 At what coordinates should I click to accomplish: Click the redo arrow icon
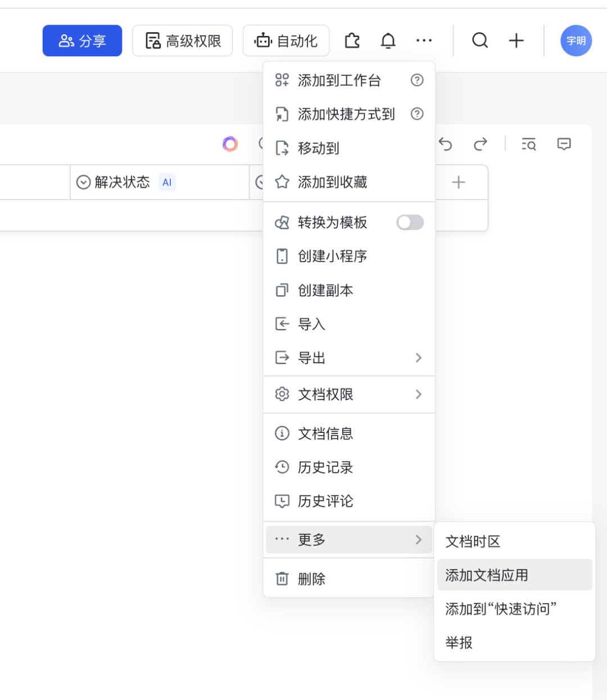[x=480, y=144]
